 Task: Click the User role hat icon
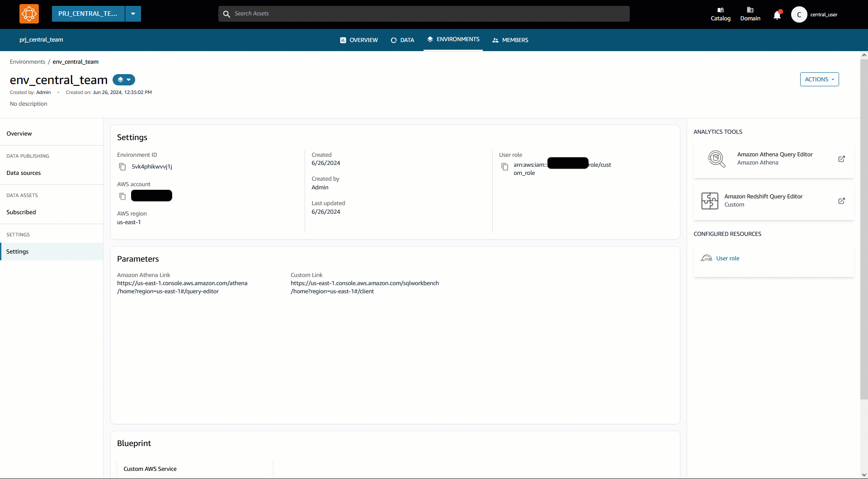pyautogui.click(x=706, y=258)
